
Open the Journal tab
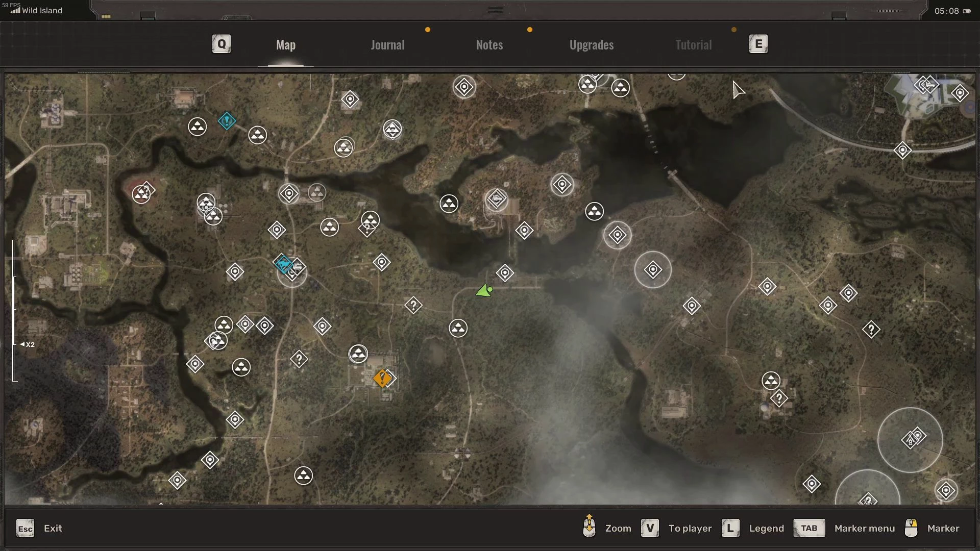(x=387, y=45)
